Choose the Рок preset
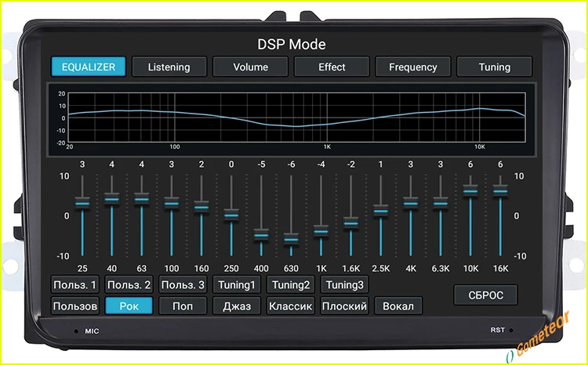The height and width of the screenshot is (365, 588). [129, 305]
